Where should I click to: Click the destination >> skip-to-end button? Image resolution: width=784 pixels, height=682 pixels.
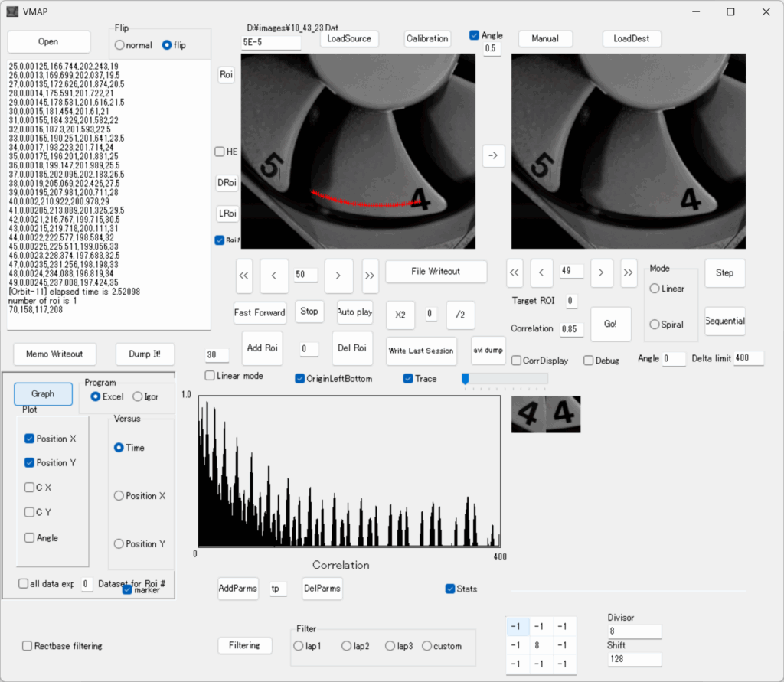click(629, 272)
